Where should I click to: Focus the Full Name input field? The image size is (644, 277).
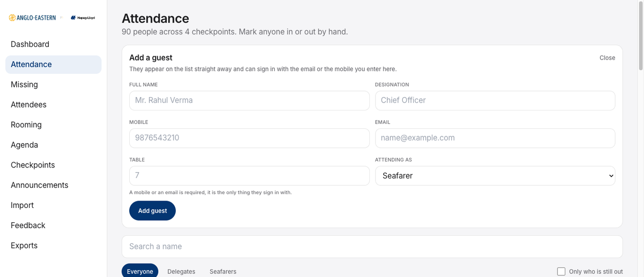coord(249,100)
